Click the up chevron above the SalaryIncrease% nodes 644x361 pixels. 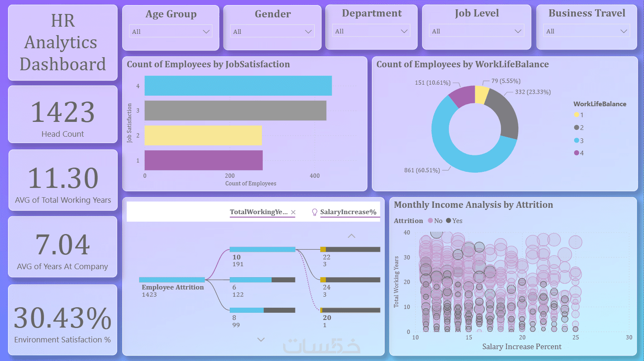pyautogui.click(x=351, y=236)
